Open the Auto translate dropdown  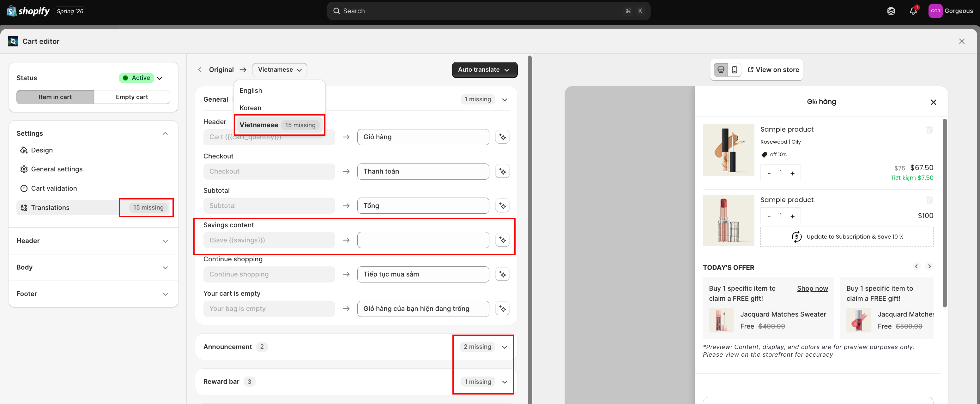[484, 70]
